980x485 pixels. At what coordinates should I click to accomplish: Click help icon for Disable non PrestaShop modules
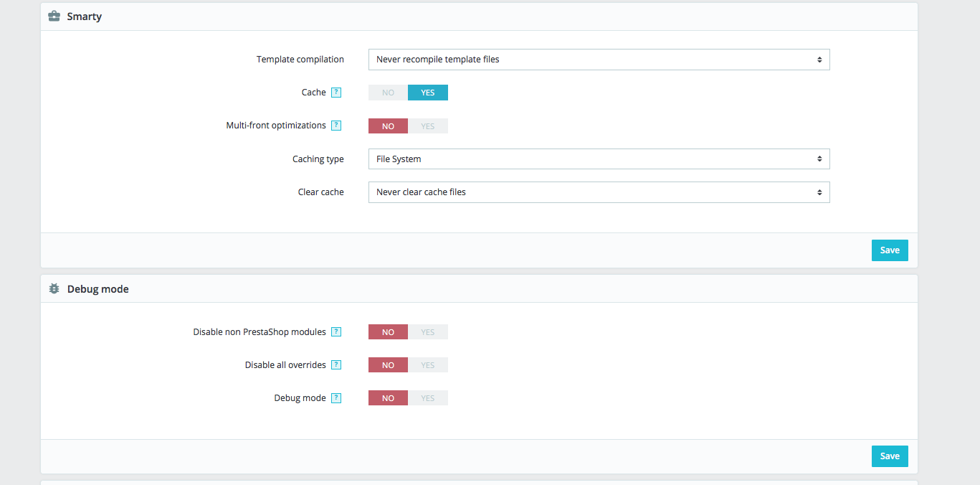point(336,332)
